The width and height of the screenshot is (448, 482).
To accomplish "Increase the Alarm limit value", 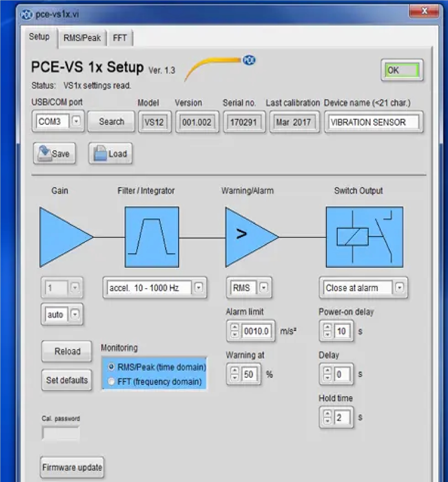I will [235, 327].
